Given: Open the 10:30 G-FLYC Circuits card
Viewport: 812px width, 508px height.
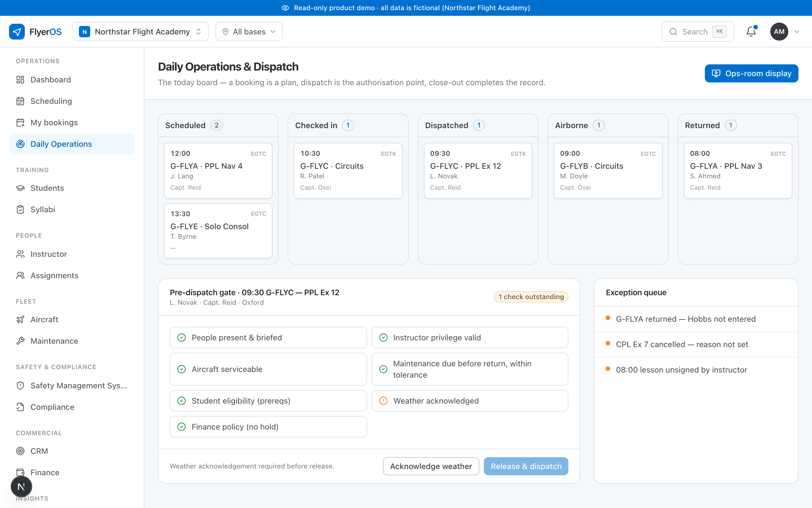Looking at the screenshot, I should [x=348, y=171].
